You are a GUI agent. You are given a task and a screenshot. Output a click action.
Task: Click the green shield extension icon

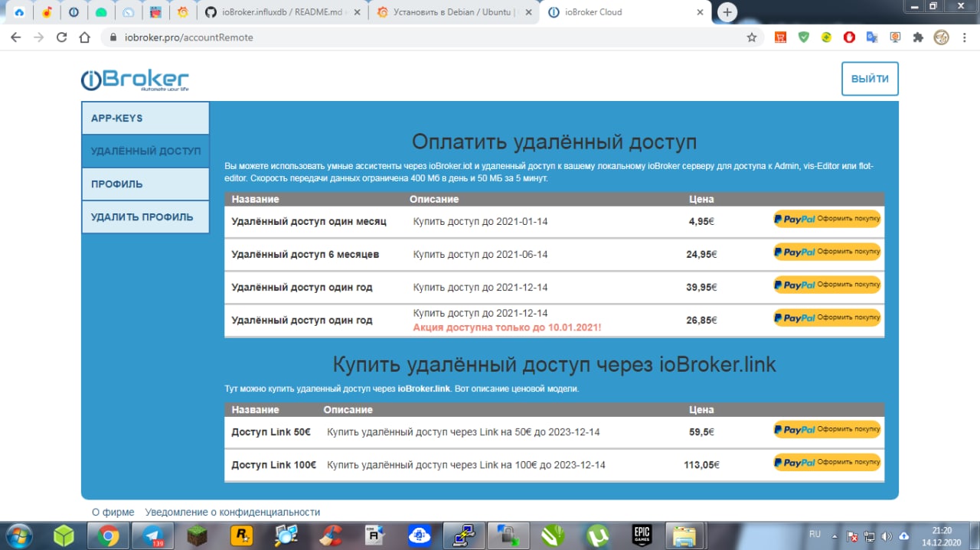pyautogui.click(x=803, y=37)
